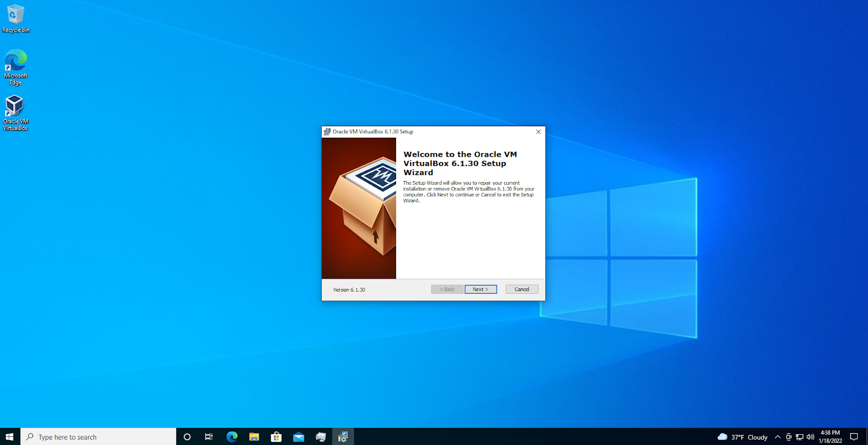The width and height of the screenshot is (868, 445).
Task: Cancel the VirtualBox setup wizard
Action: 522,289
